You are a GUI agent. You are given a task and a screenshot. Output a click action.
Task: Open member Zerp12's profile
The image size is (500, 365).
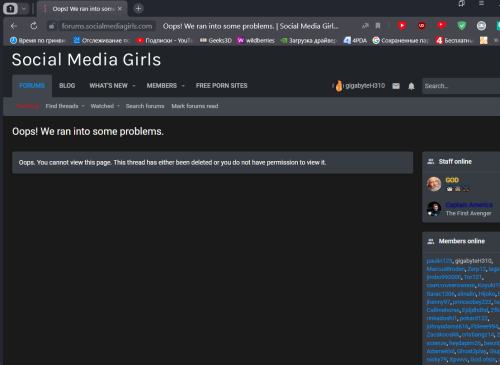pos(477,269)
